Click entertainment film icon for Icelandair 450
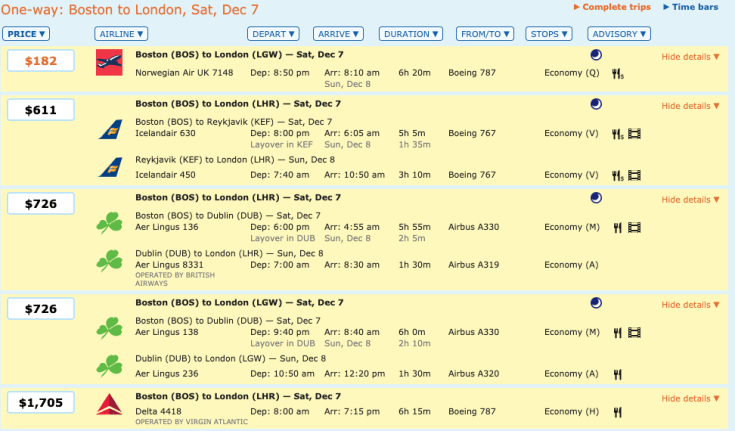 pos(634,175)
